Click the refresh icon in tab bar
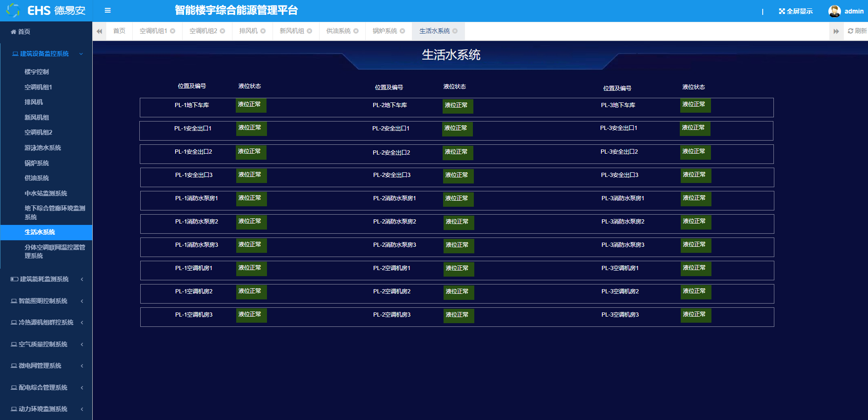This screenshot has width=868, height=420. (850, 31)
